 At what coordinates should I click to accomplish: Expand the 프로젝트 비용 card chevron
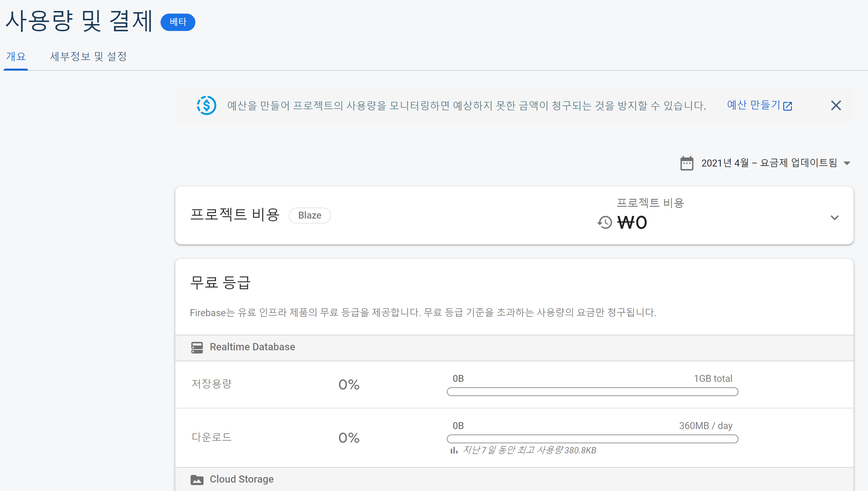[x=834, y=217]
